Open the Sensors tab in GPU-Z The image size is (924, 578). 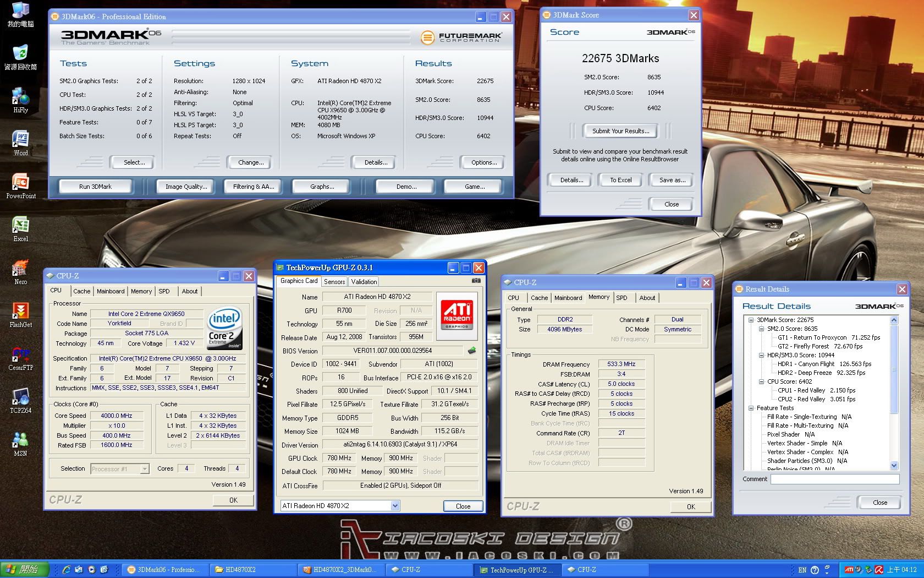point(334,281)
